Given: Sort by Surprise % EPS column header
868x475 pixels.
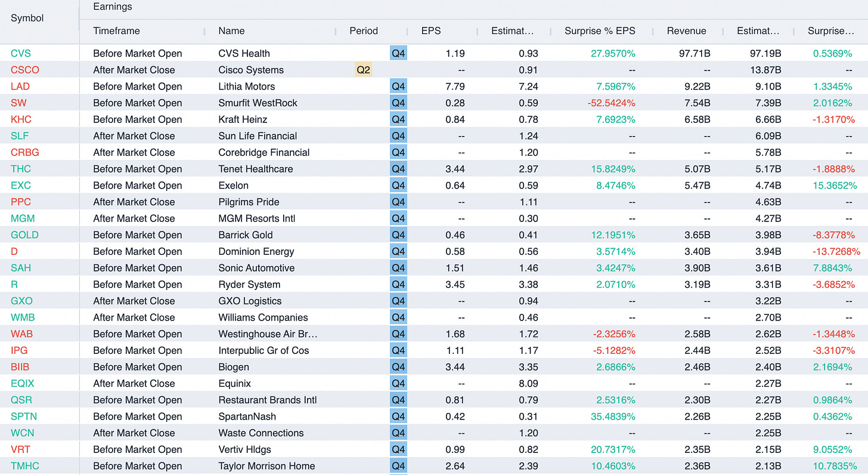Looking at the screenshot, I should 600,31.
